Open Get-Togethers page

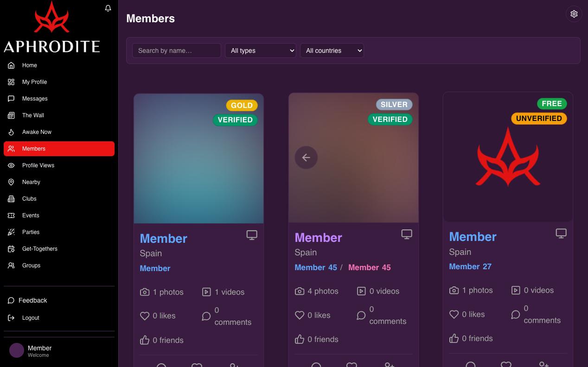coord(59,249)
